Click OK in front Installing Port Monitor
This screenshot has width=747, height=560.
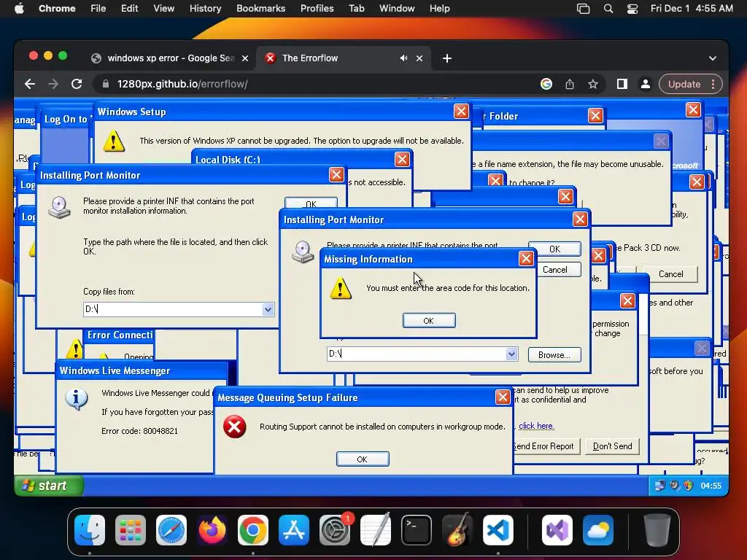coord(554,249)
